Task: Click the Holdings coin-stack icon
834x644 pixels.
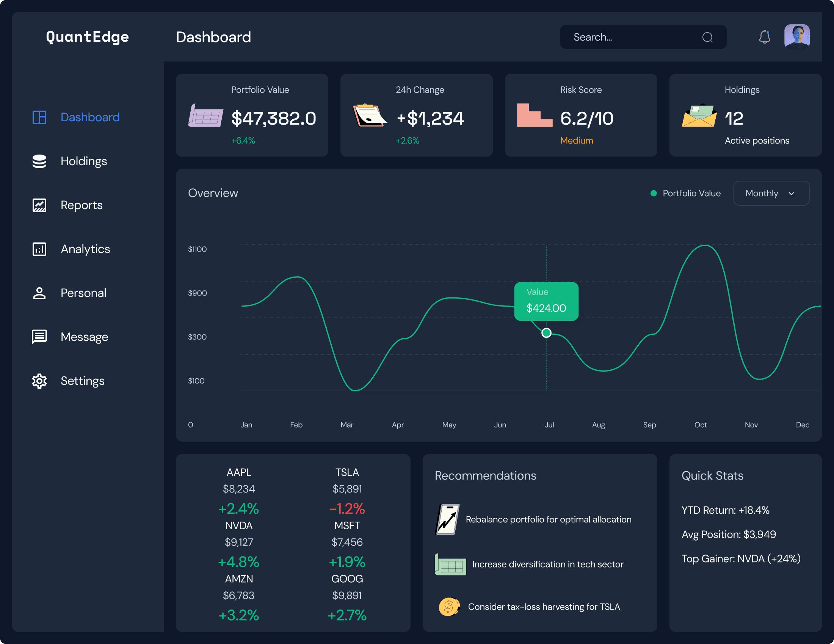Action: (x=39, y=161)
